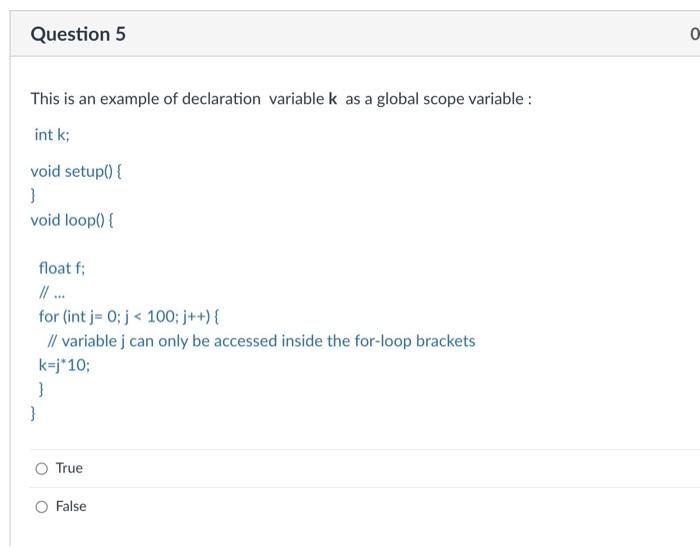Click the comment about variable j access
The height and width of the screenshot is (547, 700).
262,341
